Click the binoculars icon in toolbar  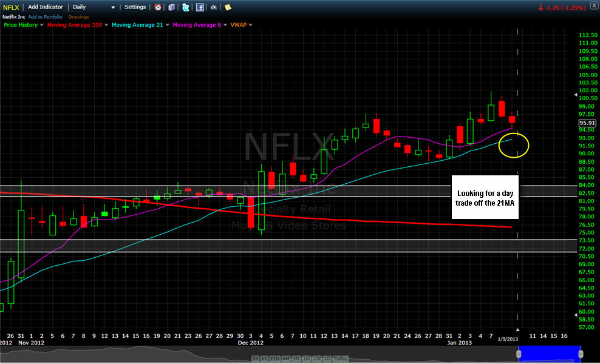214,7
